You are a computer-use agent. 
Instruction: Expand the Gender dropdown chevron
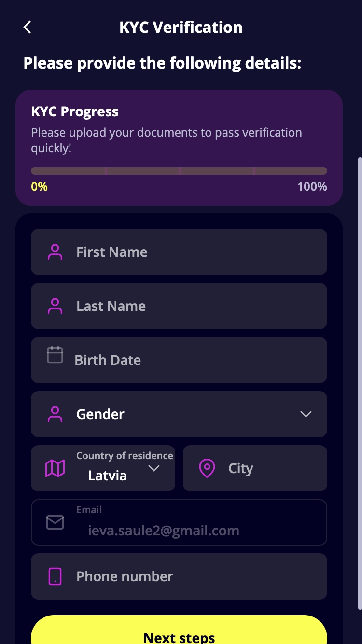306,414
